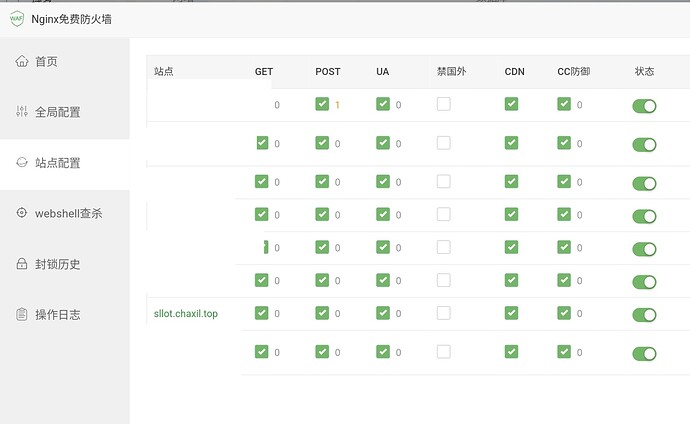Click the WAF shield logo
The image size is (690, 424).
point(17,18)
